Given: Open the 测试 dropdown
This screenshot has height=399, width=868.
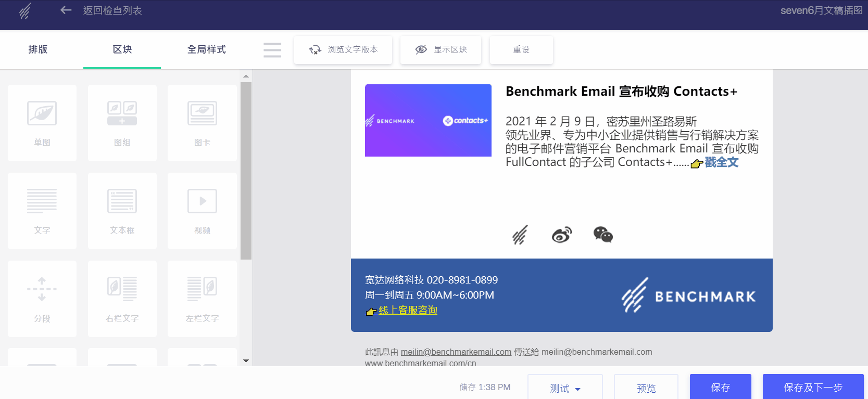Looking at the screenshot, I should tap(565, 388).
